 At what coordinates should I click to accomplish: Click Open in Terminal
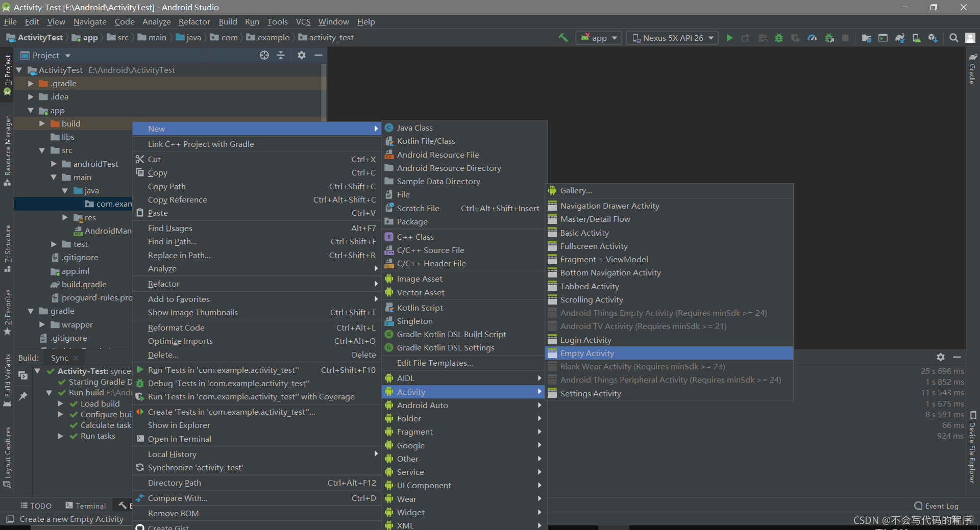tap(257, 439)
